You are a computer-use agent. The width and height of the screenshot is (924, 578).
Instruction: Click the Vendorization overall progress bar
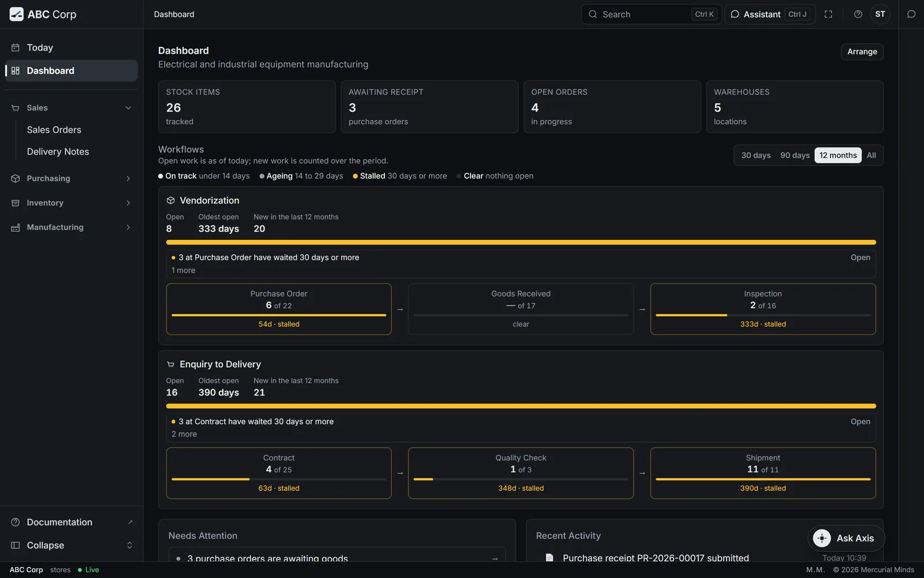pos(521,242)
